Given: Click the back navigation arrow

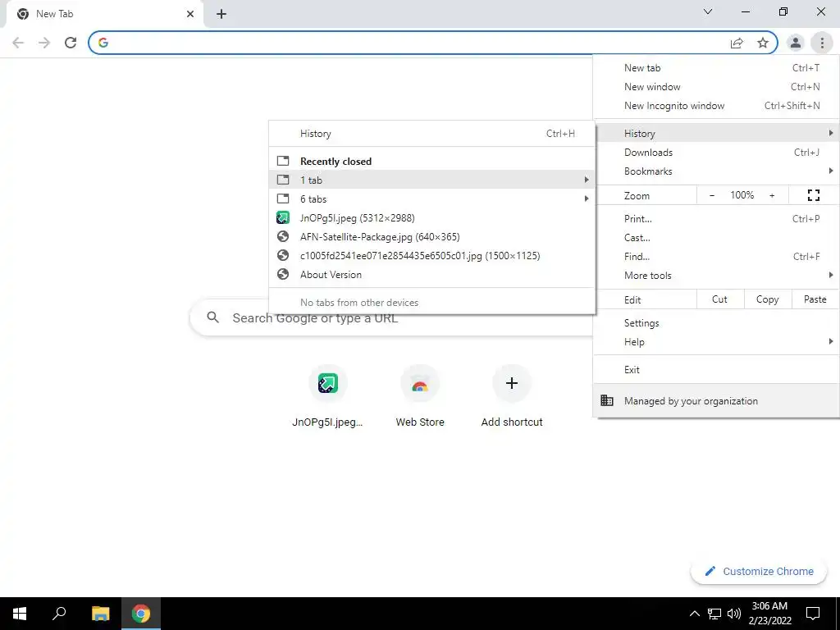Looking at the screenshot, I should click(18, 43).
